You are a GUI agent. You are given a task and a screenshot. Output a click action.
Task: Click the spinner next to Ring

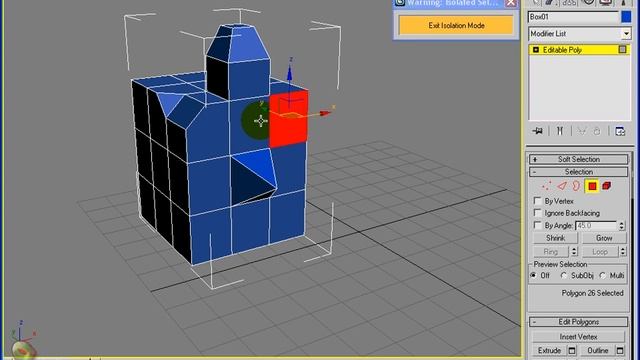coord(574,251)
